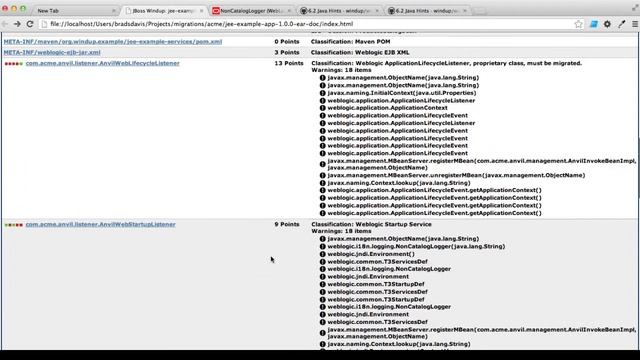Click effort dots beside AnvilWebStartupListener
This screenshot has width=640, height=360.
tap(13, 225)
